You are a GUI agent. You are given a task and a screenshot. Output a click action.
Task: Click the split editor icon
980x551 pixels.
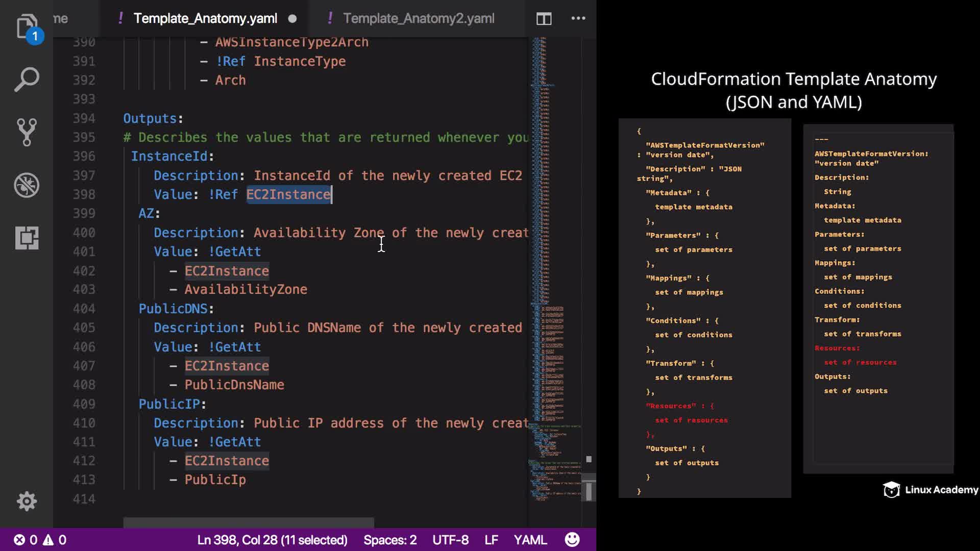[x=544, y=19]
